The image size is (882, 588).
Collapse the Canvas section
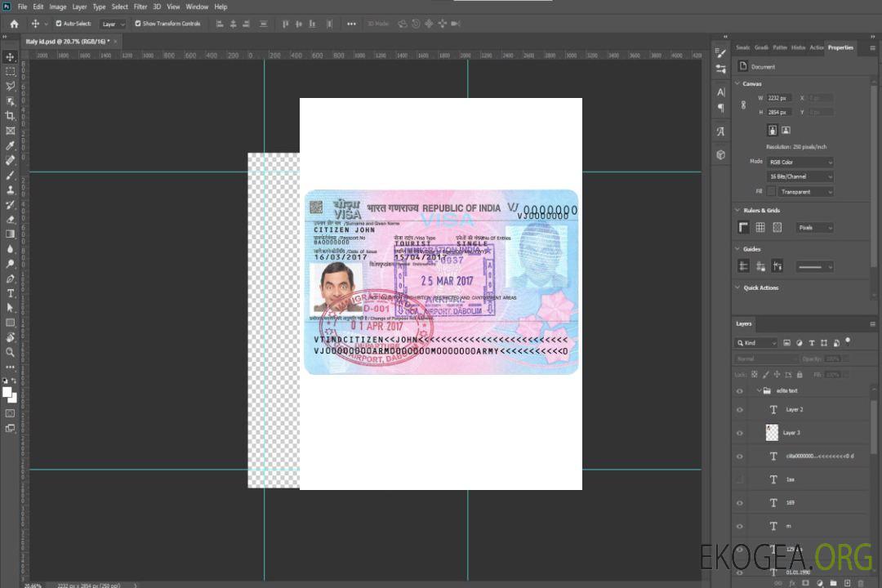click(x=738, y=83)
